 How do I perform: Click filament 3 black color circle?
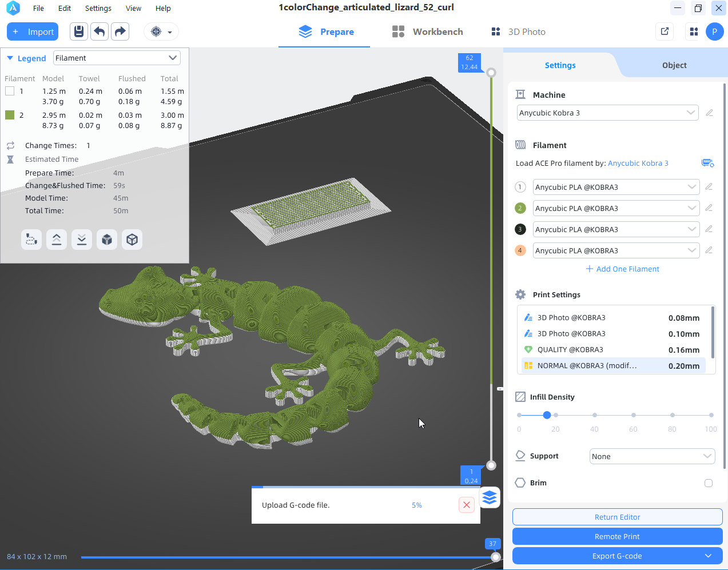520,229
